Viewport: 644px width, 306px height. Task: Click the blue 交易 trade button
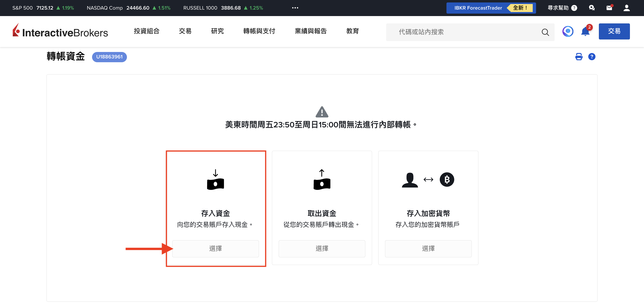[x=614, y=31]
